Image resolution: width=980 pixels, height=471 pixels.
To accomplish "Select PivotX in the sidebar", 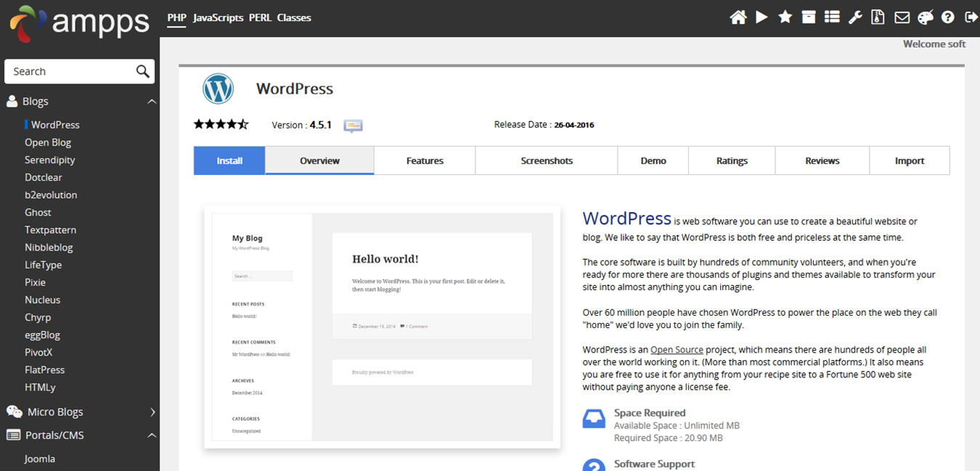I will pos(38,352).
